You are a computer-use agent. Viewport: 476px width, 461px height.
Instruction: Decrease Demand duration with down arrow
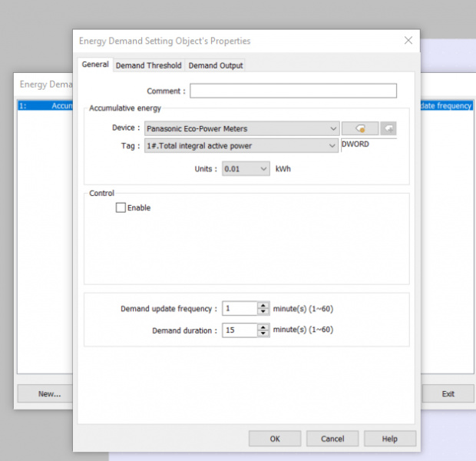click(x=263, y=333)
